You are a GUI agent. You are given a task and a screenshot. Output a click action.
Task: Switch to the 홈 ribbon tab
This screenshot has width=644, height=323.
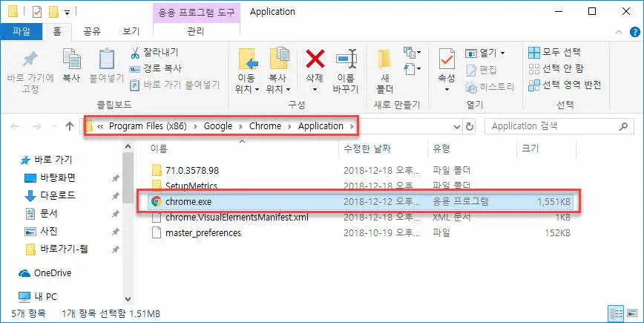(57, 31)
